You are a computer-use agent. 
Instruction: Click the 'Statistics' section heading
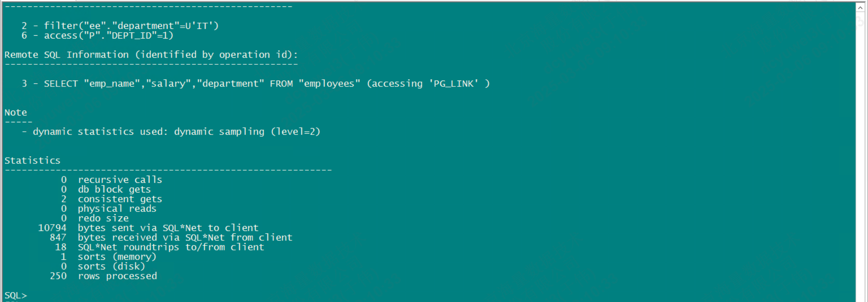tap(33, 161)
